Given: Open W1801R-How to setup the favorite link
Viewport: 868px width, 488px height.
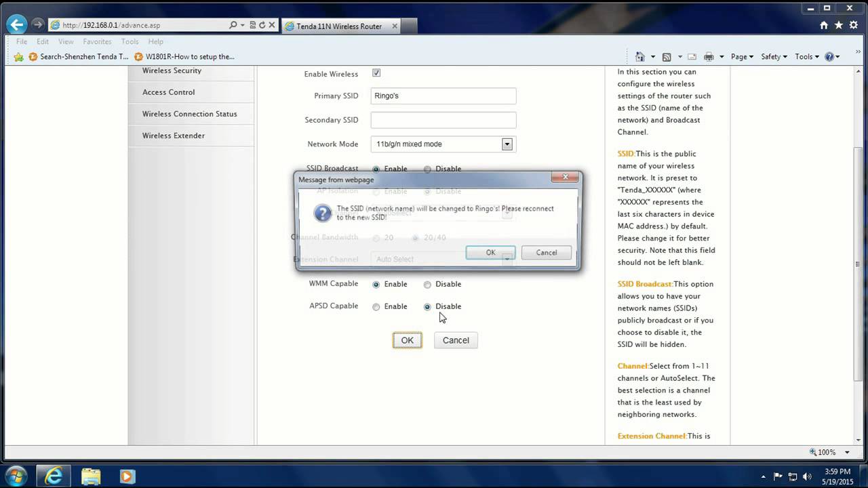Looking at the screenshot, I should 184,57.
